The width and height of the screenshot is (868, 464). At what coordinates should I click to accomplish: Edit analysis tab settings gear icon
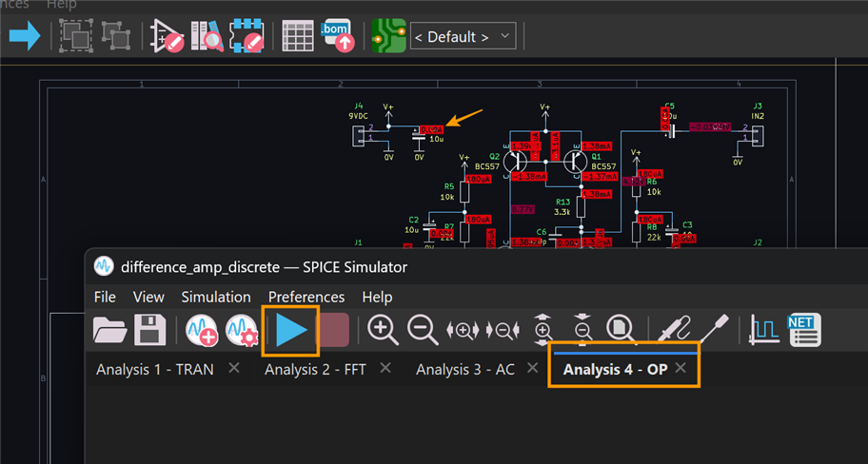242,331
